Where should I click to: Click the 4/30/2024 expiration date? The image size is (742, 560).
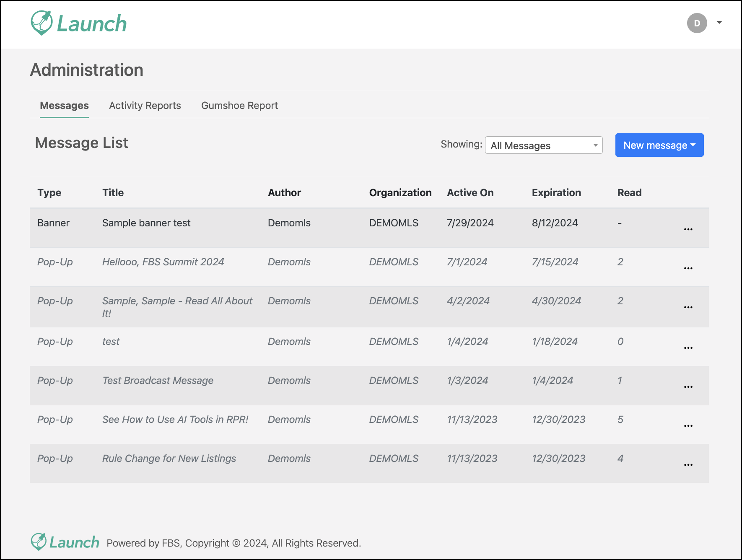click(556, 301)
